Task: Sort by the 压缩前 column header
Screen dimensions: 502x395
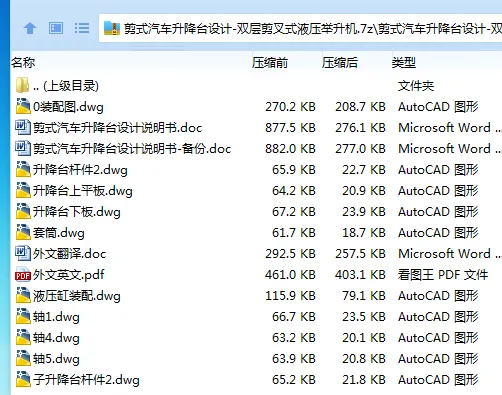Action: [270, 62]
